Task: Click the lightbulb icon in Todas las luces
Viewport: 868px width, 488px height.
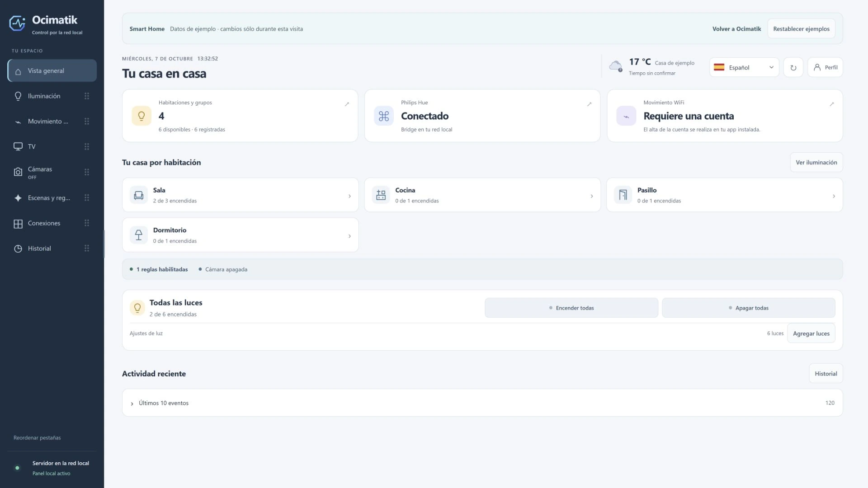Action: click(137, 308)
